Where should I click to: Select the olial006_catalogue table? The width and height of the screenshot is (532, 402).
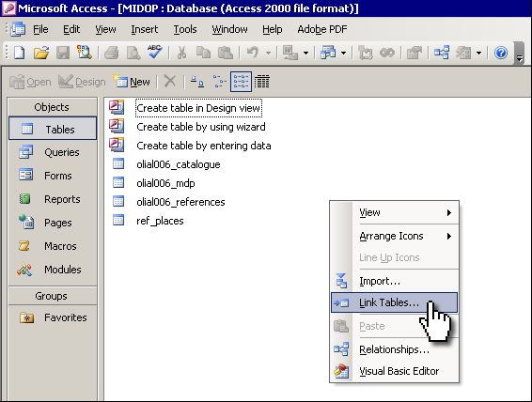pos(179,164)
